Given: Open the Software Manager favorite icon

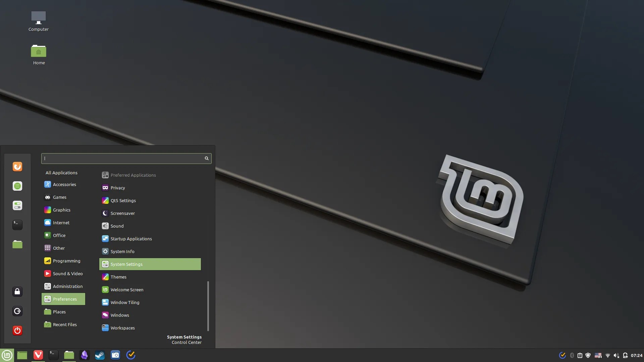Looking at the screenshot, I should tap(17, 186).
